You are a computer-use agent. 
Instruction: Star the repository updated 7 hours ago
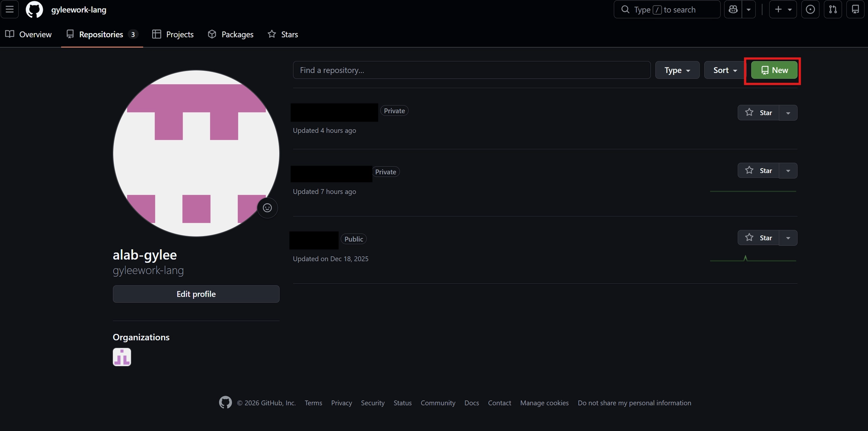(759, 170)
